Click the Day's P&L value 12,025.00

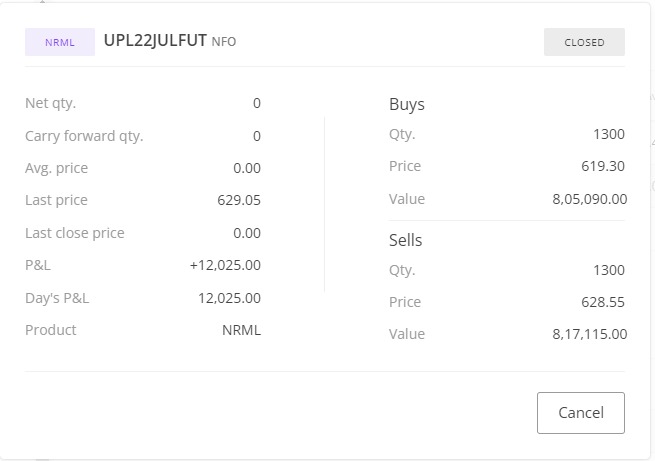[229, 298]
